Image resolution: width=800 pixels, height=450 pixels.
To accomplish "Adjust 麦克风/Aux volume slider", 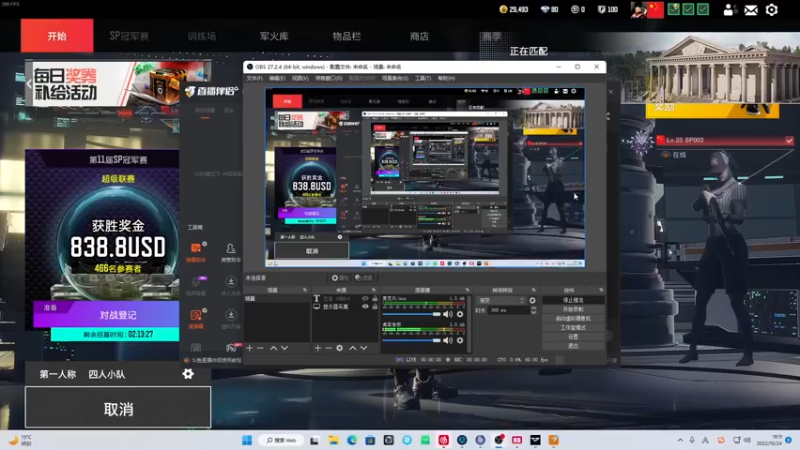I will pyautogui.click(x=411, y=314).
